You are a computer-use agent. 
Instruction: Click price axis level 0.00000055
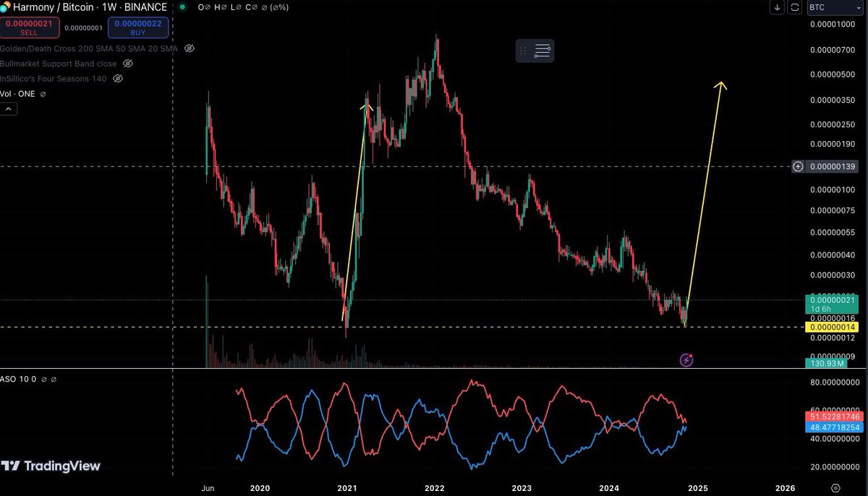click(832, 233)
